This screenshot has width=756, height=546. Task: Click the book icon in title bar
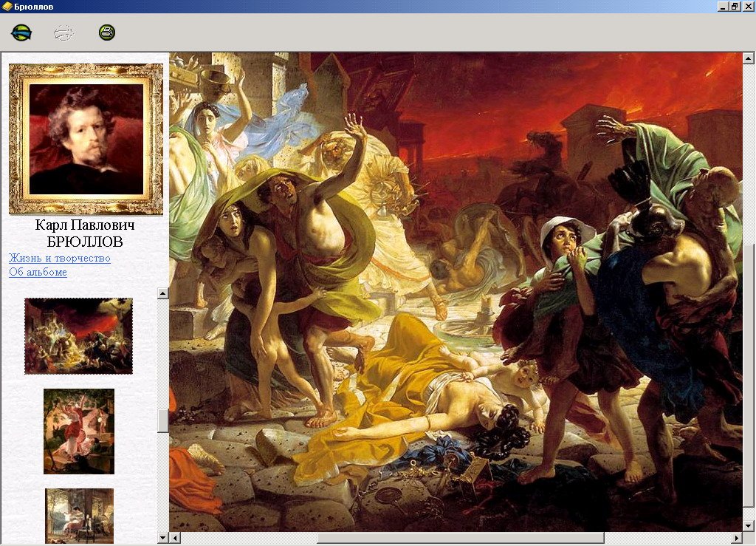7,6
